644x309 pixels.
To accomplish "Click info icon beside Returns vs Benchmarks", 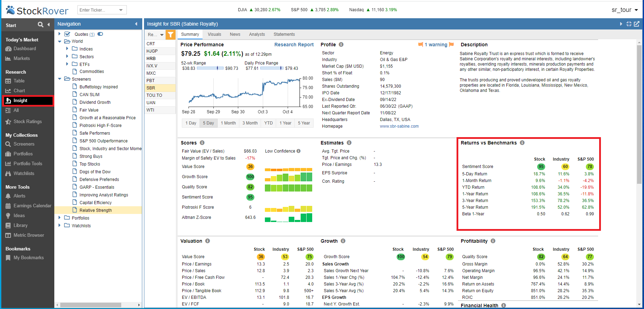I will pos(522,143).
